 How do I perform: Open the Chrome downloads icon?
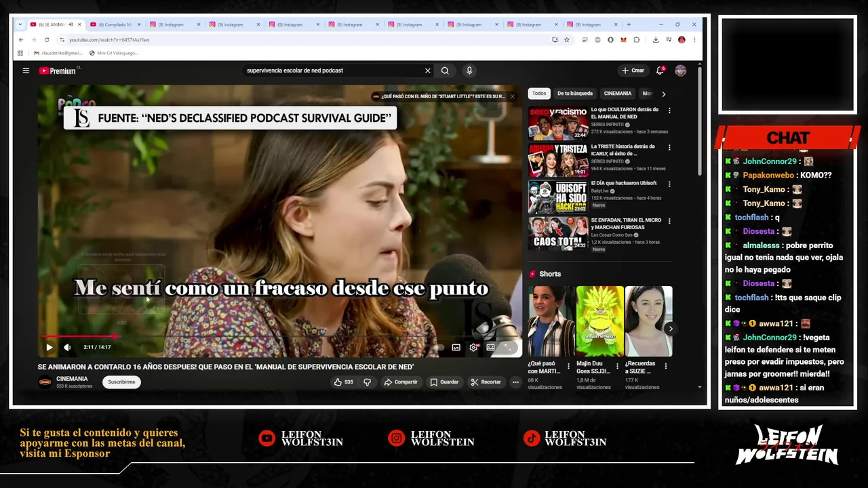click(x=656, y=40)
